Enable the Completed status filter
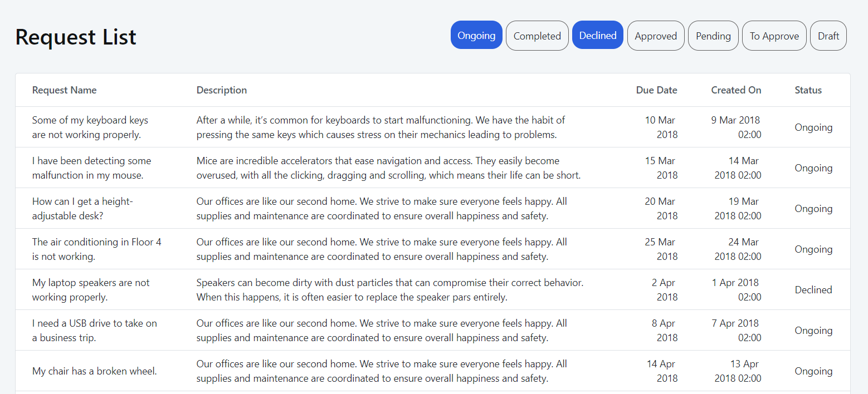 tap(537, 36)
